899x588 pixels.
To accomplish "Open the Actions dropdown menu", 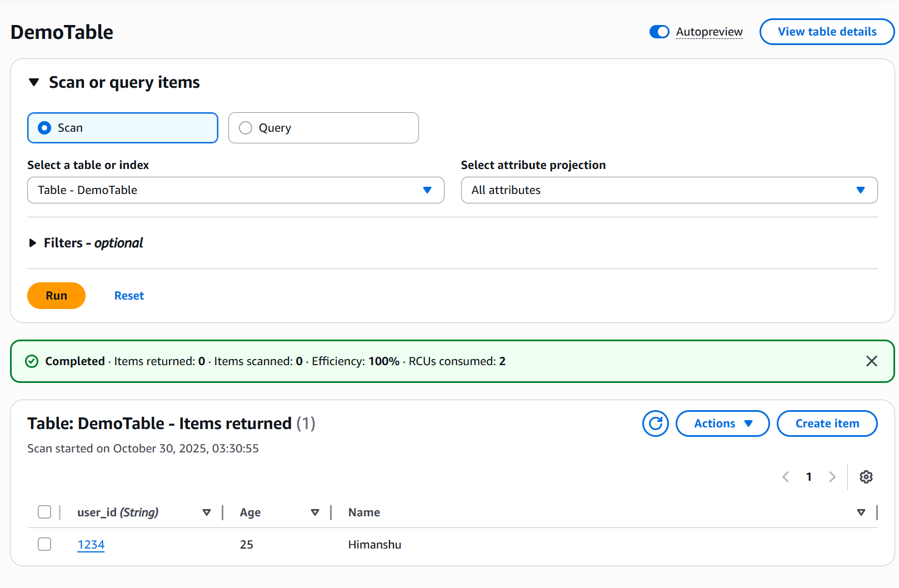I will point(722,423).
